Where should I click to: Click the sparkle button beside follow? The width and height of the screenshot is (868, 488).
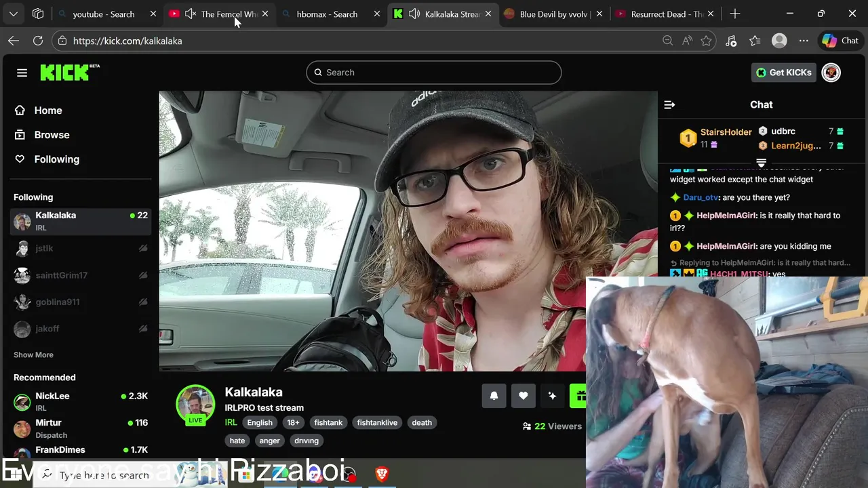[552, 396]
